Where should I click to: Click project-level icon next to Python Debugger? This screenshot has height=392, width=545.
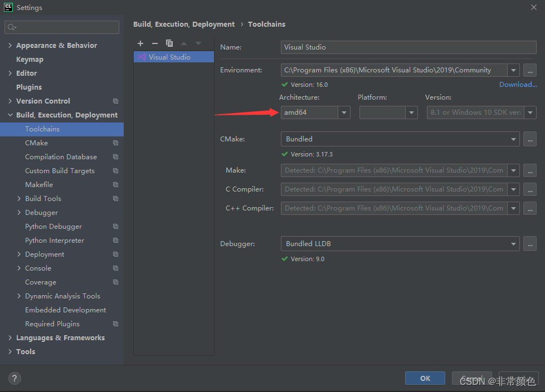(116, 227)
